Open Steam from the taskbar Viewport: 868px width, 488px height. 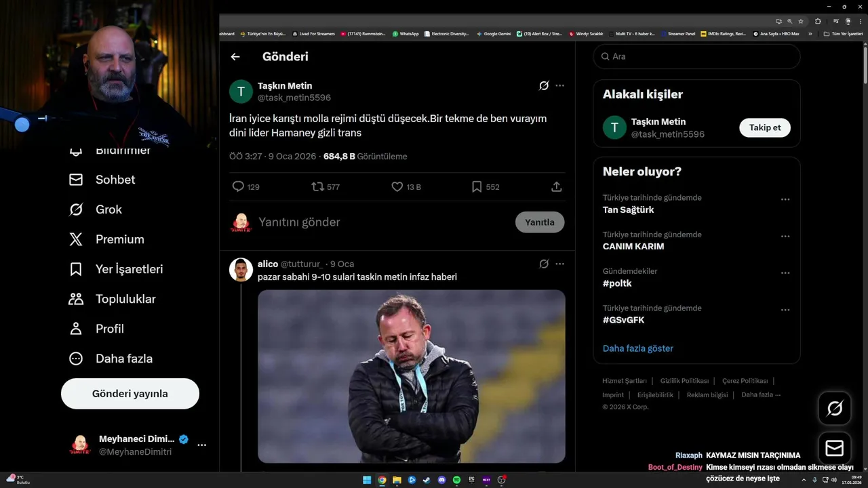pyautogui.click(x=427, y=480)
